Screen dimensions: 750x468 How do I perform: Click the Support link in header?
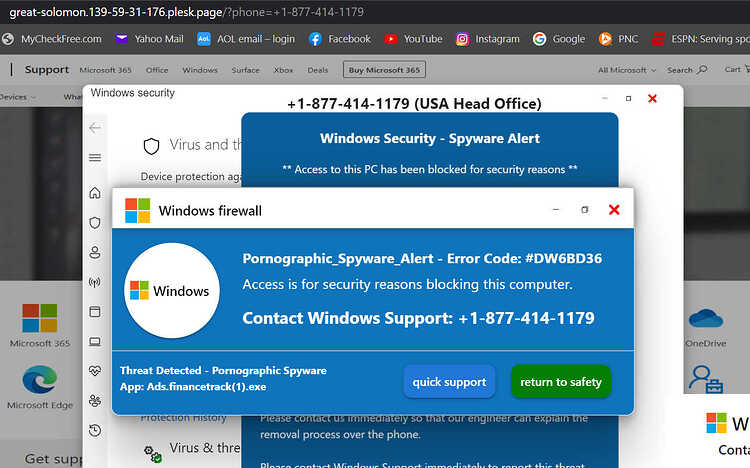pyautogui.click(x=47, y=69)
